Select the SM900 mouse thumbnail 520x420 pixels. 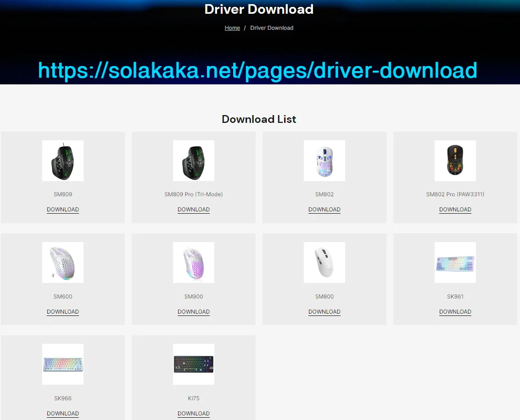(x=194, y=262)
